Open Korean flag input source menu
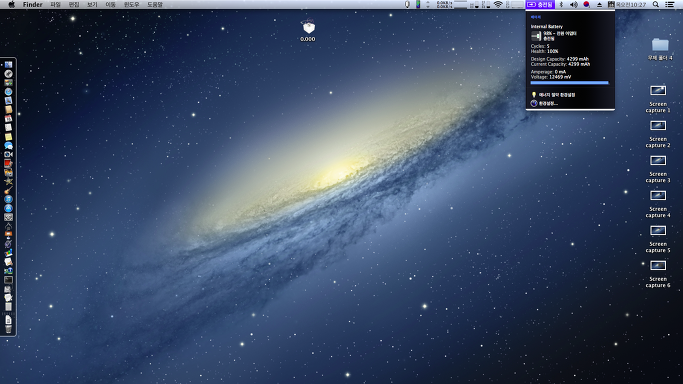683x384 pixels. coord(586,4)
